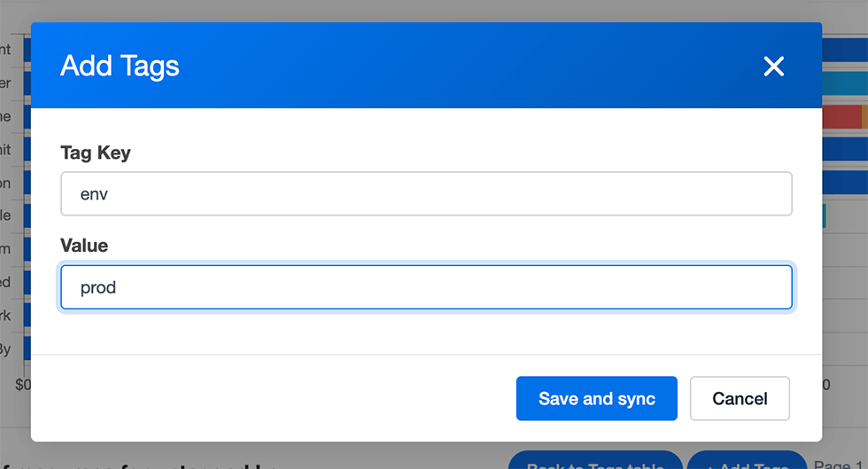Click the Add Tags dialog title
This screenshot has width=868, height=469.
click(120, 66)
